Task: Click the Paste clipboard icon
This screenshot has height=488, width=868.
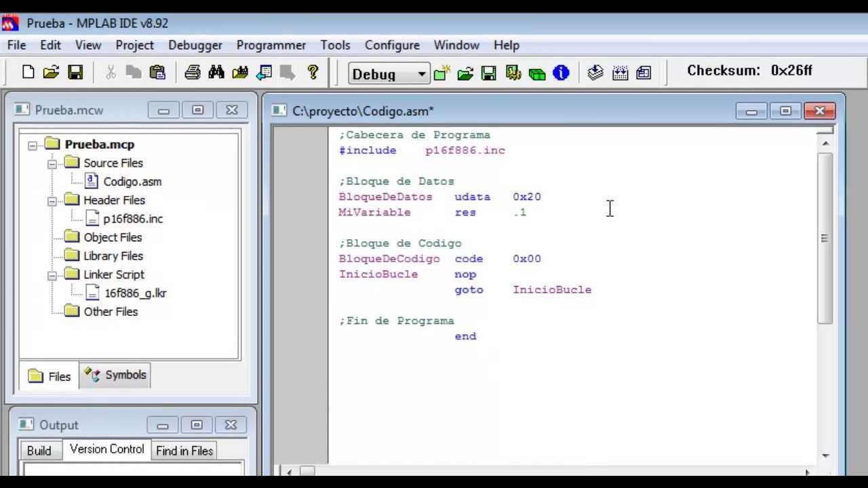Action: pos(157,72)
